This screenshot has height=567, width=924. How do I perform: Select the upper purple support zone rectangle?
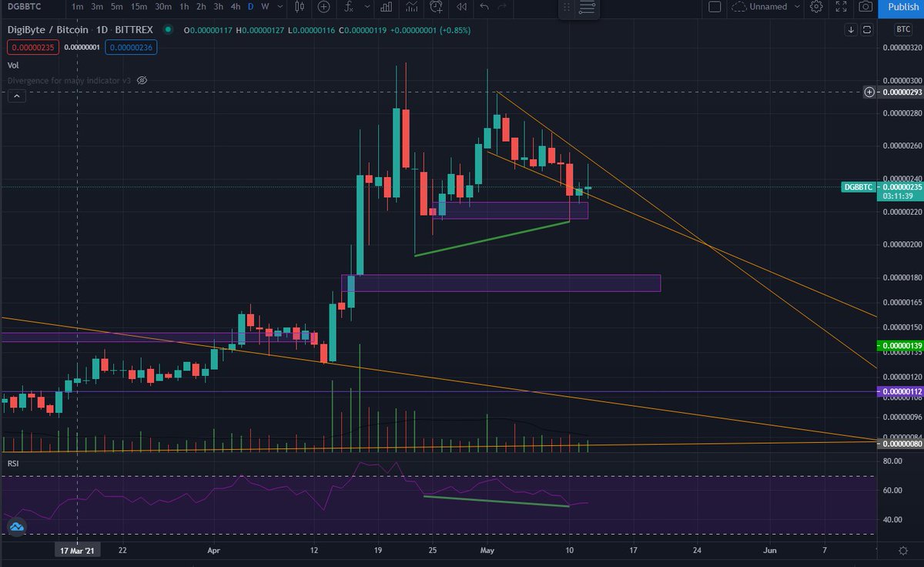tap(511, 210)
